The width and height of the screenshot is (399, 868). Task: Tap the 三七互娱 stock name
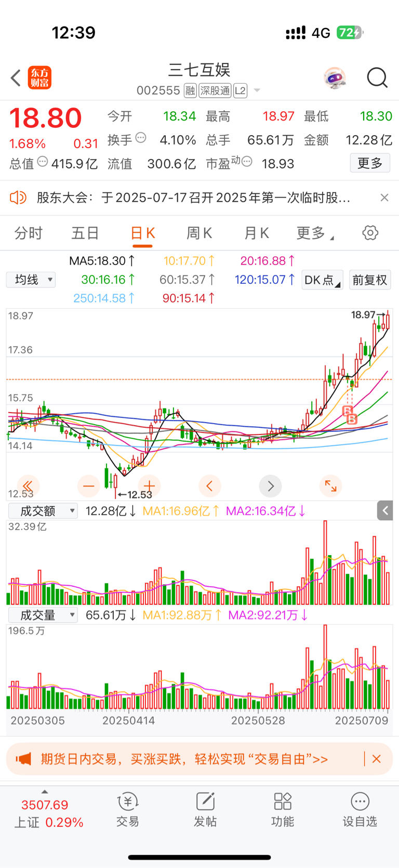tap(199, 70)
